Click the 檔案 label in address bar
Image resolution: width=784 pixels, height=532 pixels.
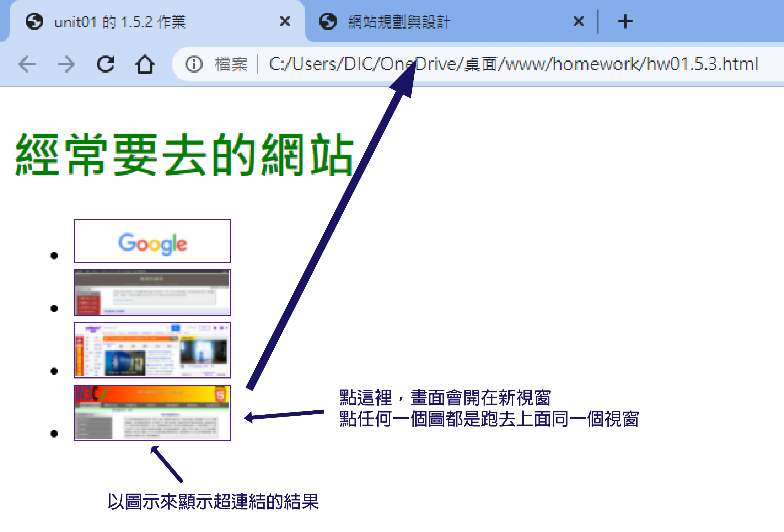click(x=231, y=64)
